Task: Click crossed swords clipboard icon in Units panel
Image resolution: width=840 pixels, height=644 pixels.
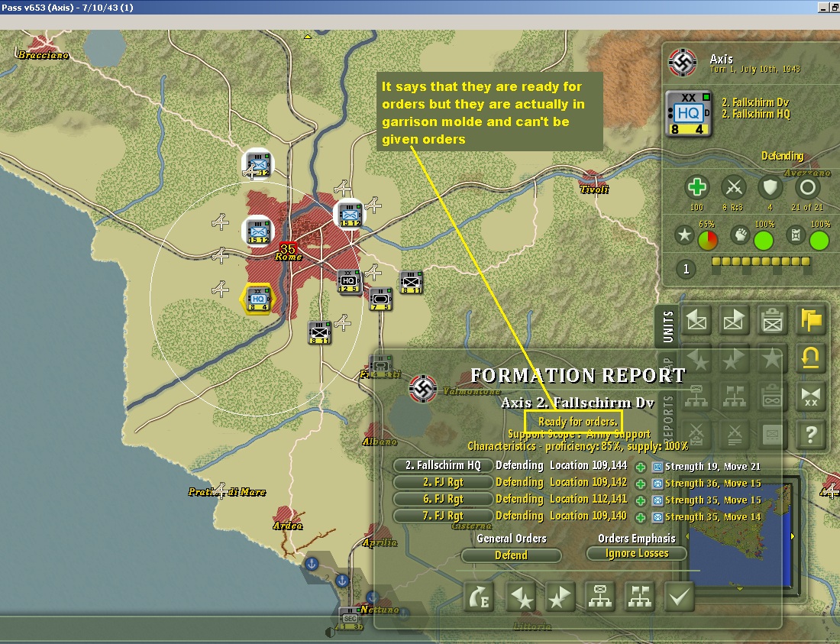Action: coord(696,435)
